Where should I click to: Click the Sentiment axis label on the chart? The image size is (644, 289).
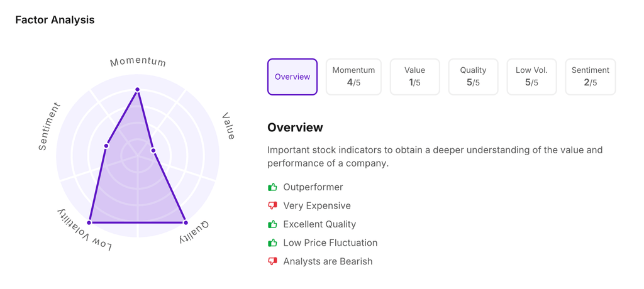(49, 126)
